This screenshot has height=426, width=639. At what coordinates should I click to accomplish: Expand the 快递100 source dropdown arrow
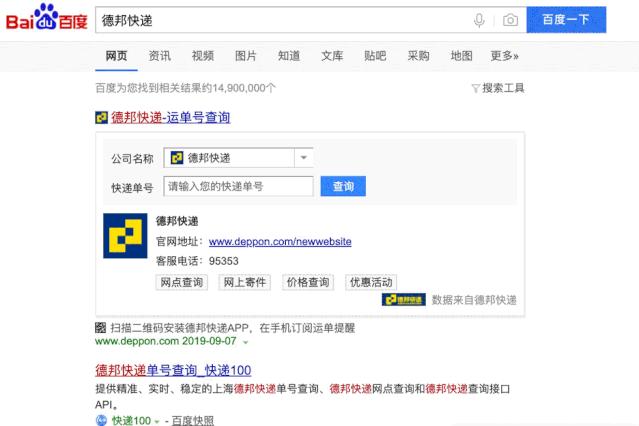click(157, 422)
